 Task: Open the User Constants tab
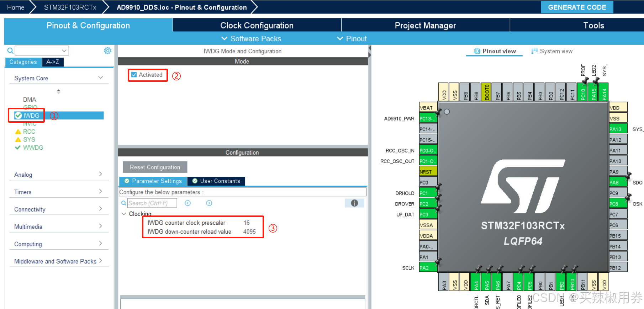(x=216, y=181)
